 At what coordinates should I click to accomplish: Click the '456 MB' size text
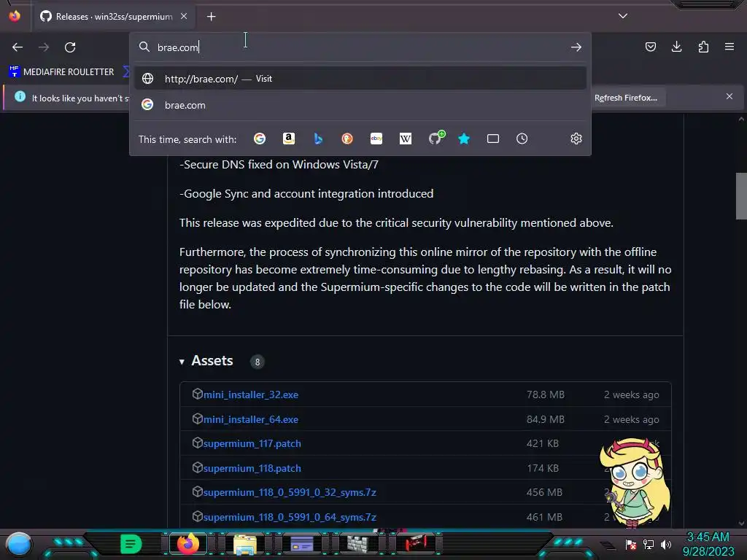coord(544,492)
